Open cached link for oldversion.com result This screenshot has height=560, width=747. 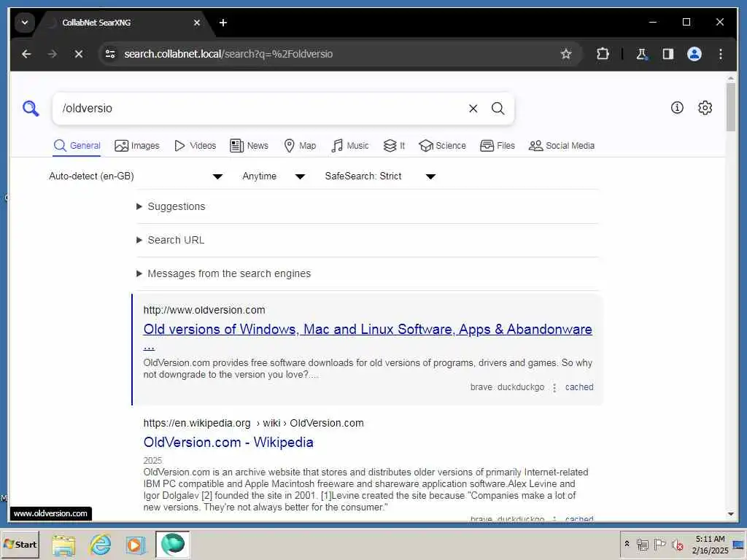(579, 387)
